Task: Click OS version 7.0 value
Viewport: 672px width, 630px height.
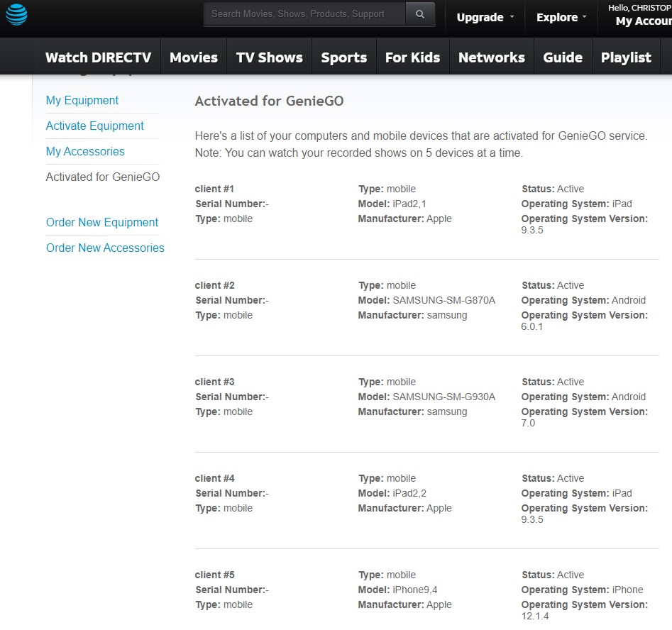Action: point(528,423)
